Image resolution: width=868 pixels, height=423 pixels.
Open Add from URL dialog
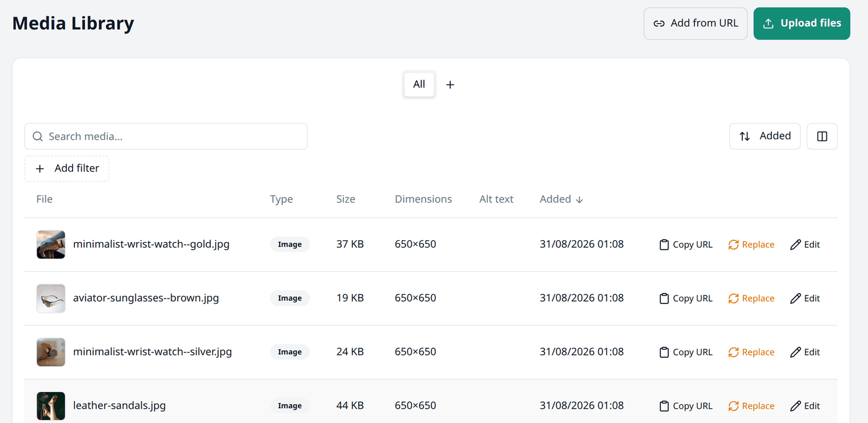[x=696, y=24]
